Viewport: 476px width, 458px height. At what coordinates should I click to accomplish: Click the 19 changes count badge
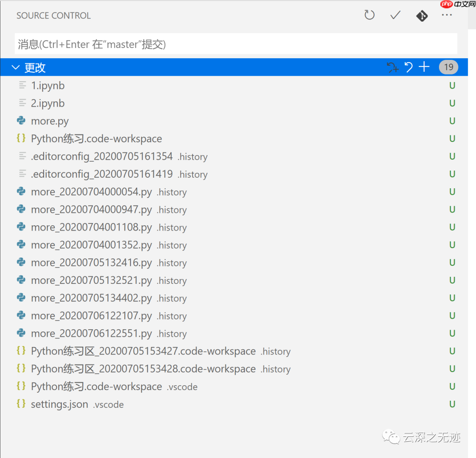click(448, 67)
